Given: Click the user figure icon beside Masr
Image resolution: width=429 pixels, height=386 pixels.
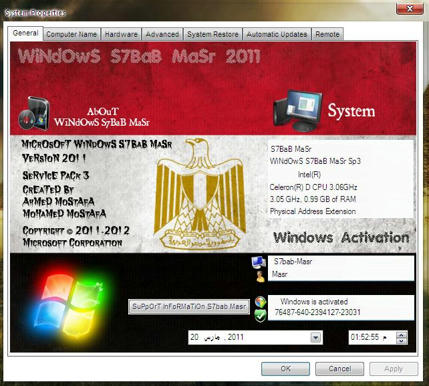Looking at the screenshot, I should point(260,276).
